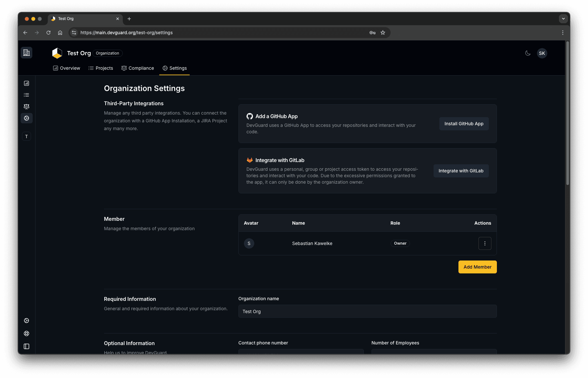Open the Settings gear icon in sidebar
Screen dimensions: 588x378
coord(26,118)
